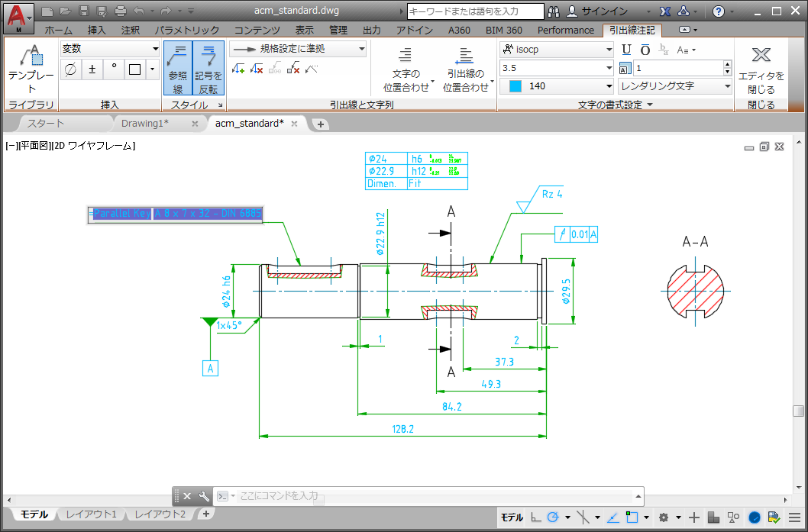Open the レンダリング文字 dropdown
The width and height of the screenshot is (808, 532).
coord(675,86)
